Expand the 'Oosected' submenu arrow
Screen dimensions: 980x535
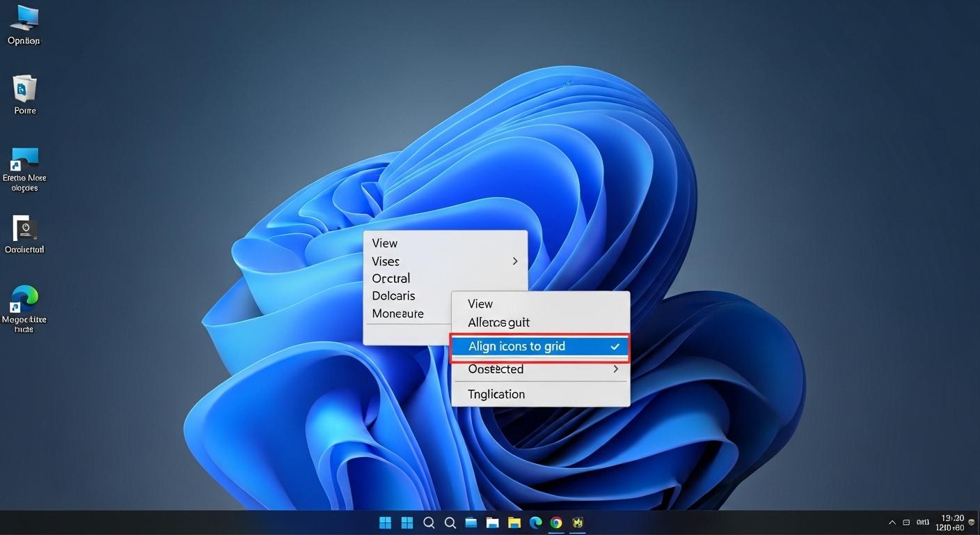pos(615,369)
